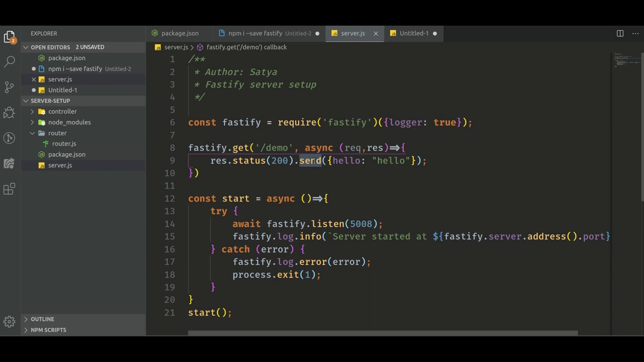Click 'process.exit(1)' on line 18
Image resolution: width=644 pixels, height=362 pixels.
274,275
